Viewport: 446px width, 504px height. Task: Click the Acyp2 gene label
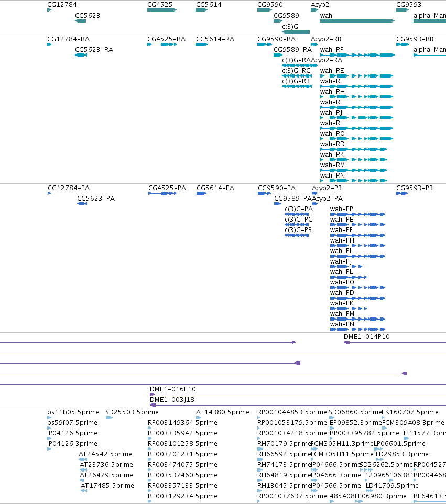click(x=320, y=5)
